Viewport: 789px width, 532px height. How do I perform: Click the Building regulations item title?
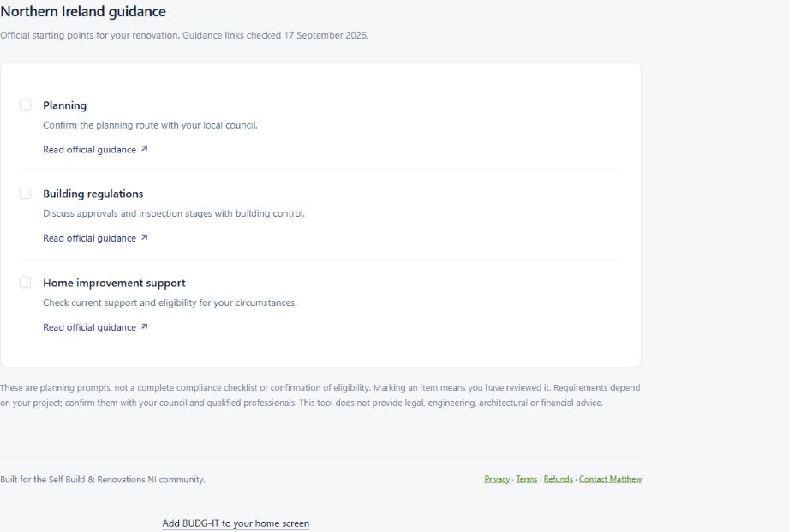tap(93, 194)
